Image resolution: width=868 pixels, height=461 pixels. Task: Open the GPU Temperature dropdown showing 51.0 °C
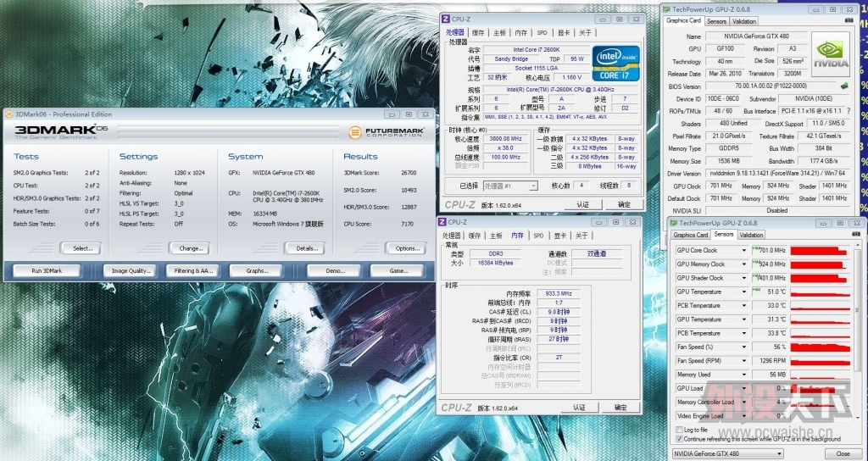click(x=744, y=292)
